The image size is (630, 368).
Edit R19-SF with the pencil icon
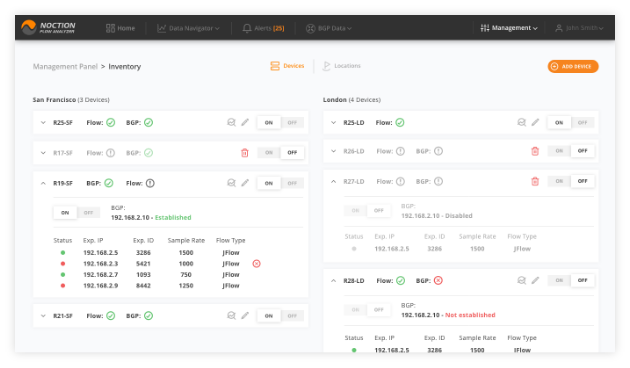point(245,183)
